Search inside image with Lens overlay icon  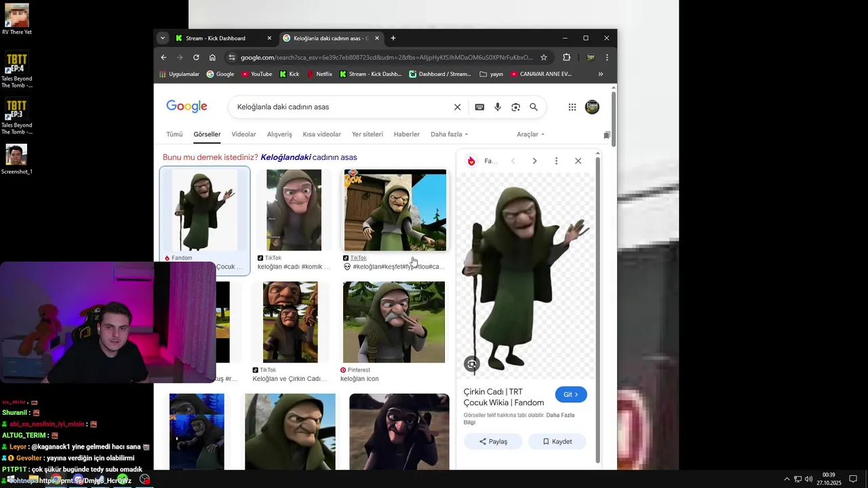pos(472,364)
